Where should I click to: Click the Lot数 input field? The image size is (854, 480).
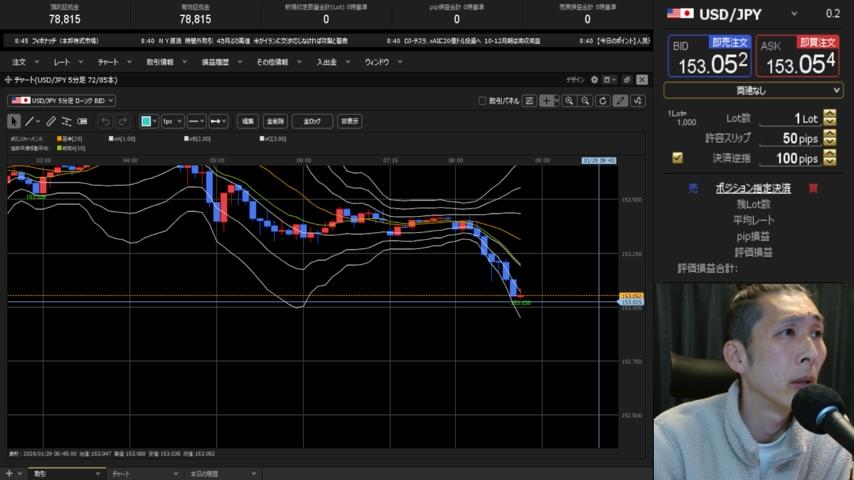point(790,119)
